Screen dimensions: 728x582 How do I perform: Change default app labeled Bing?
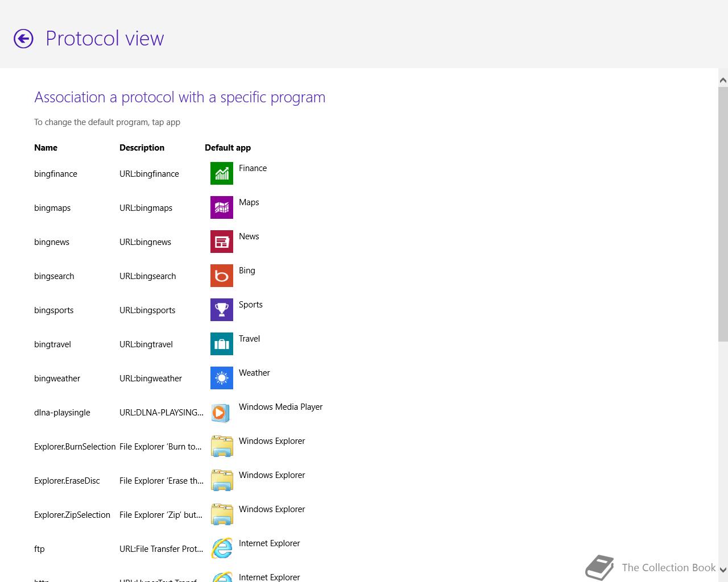click(247, 271)
